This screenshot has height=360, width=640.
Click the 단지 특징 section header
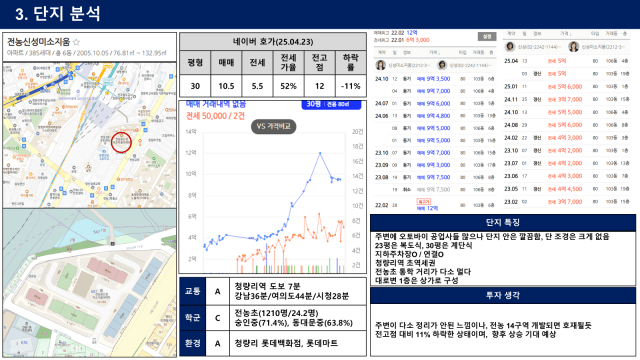[x=503, y=222]
